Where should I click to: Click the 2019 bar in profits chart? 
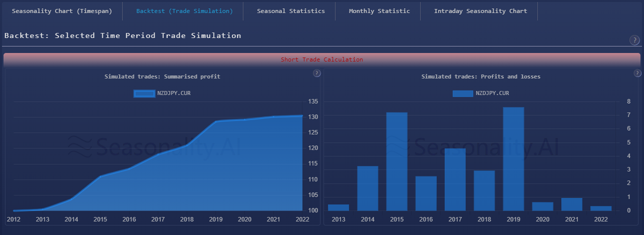point(513,159)
